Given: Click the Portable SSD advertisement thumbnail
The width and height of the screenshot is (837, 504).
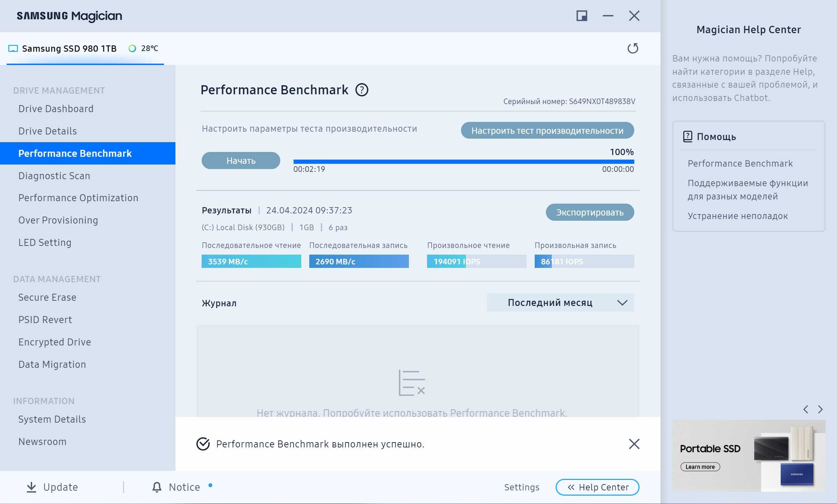Looking at the screenshot, I should click(x=749, y=456).
